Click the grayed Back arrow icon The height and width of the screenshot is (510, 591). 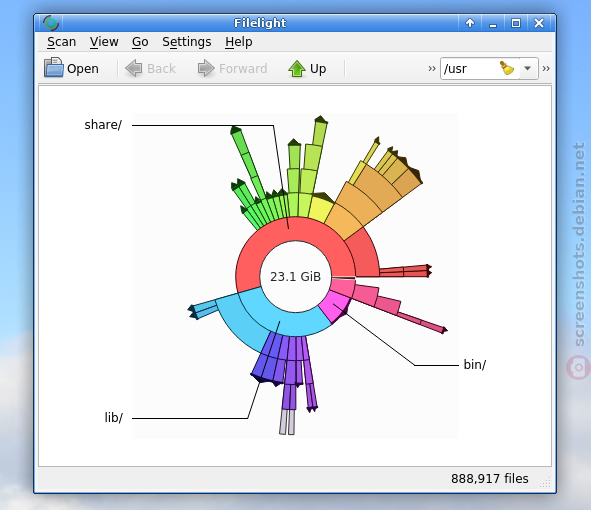click(x=134, y=69)
